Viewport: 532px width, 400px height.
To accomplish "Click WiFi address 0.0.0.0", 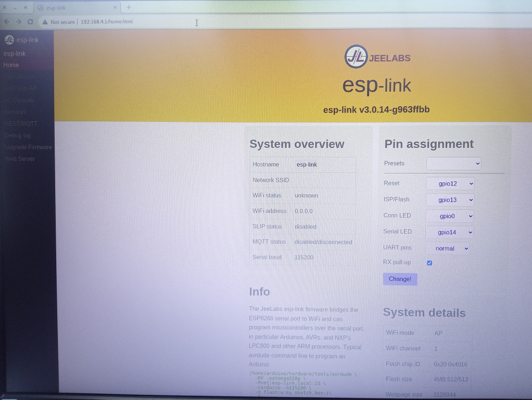I will [303, 211].
